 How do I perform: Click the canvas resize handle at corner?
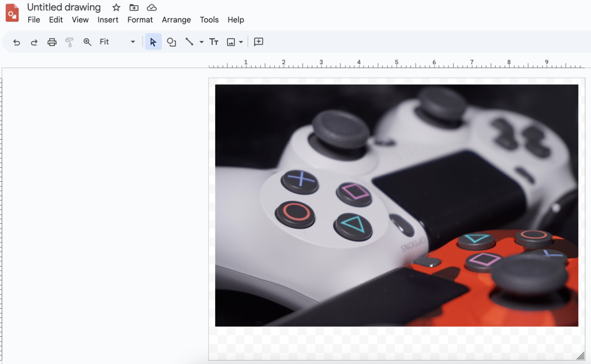pos(581,356)
